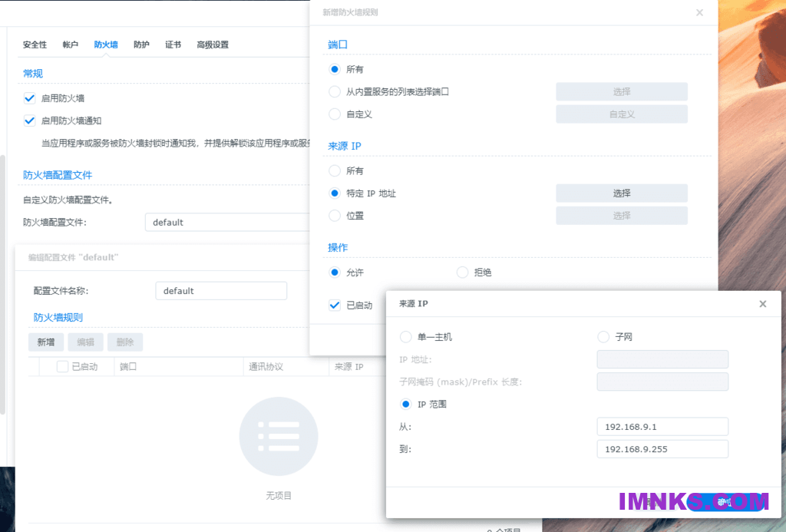This screenshot has width=786, height=532.
Task: Open the 防火墙配置文件 dropdown showing default
Action: 227,222
